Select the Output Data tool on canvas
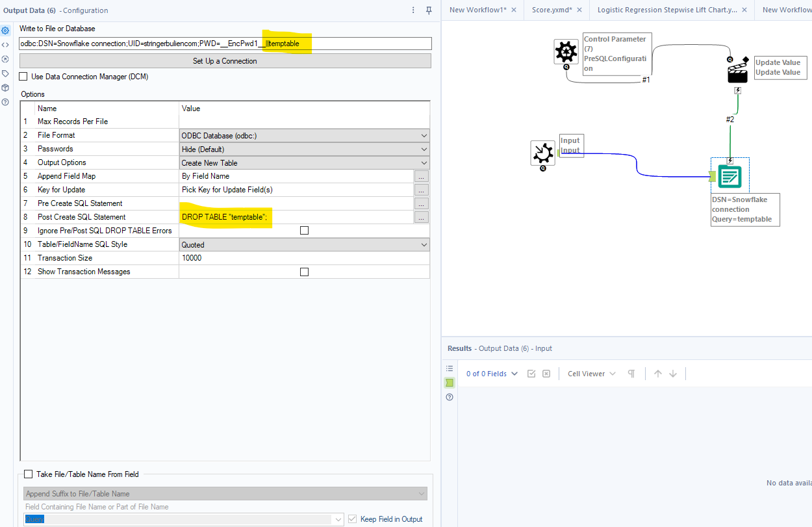Screen dimensions: 812x527 pyautogui.click(x=730, y=175)
